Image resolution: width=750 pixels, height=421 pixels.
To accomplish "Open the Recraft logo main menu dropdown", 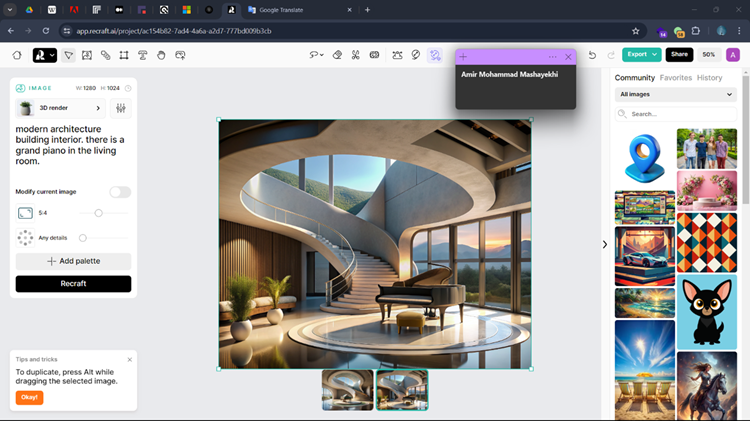I will click(x=44, y=55).
